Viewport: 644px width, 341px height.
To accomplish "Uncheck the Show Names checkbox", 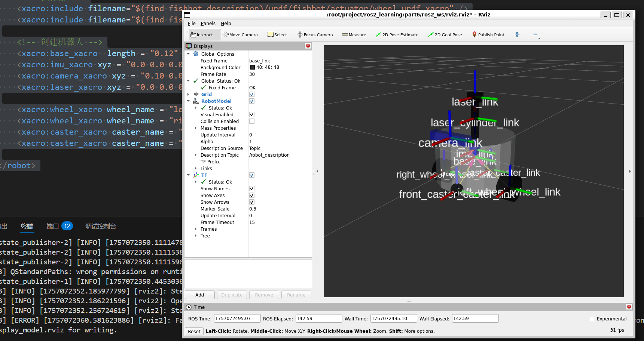I will [252, 189].
